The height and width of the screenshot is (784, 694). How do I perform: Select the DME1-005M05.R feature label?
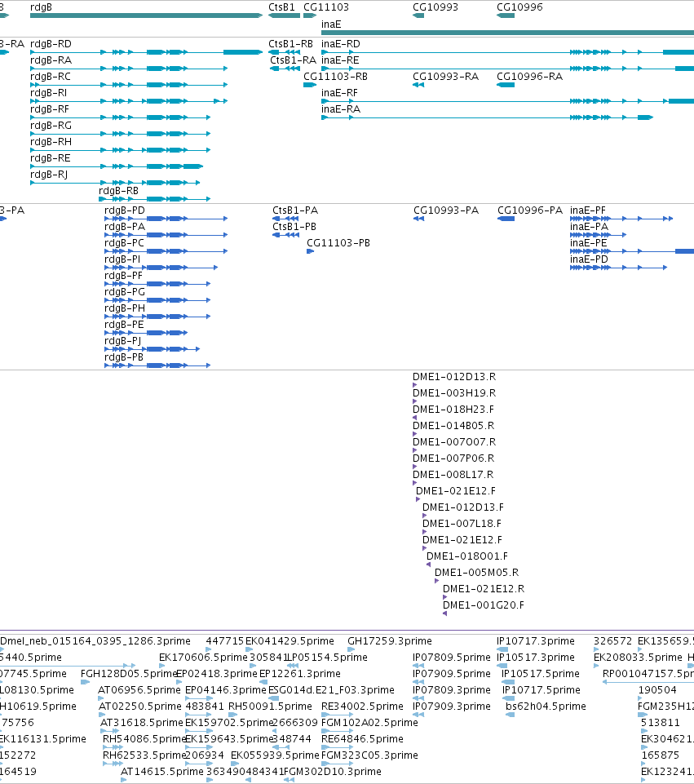coord(476,573)
